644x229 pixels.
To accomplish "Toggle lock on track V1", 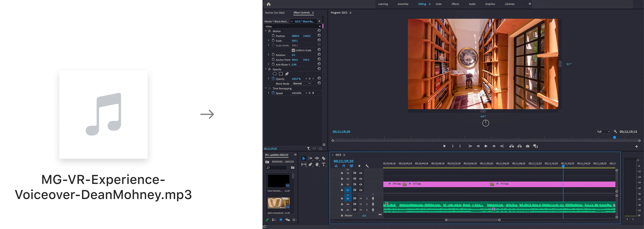I will coord(342,190).
